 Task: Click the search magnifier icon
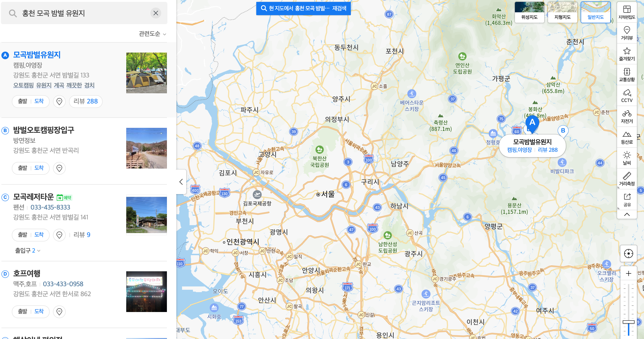pyautogui.click(x=13, y=13)
